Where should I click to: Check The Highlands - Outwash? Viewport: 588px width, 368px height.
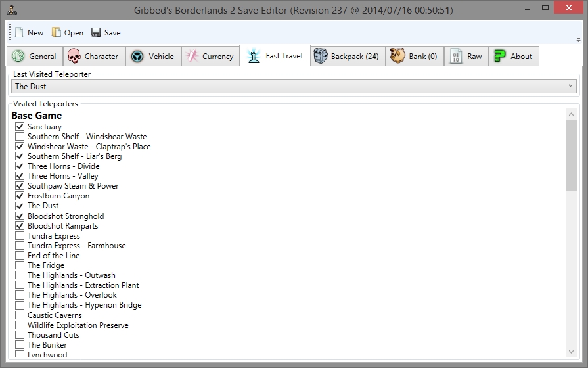click(x=20, y=275)
